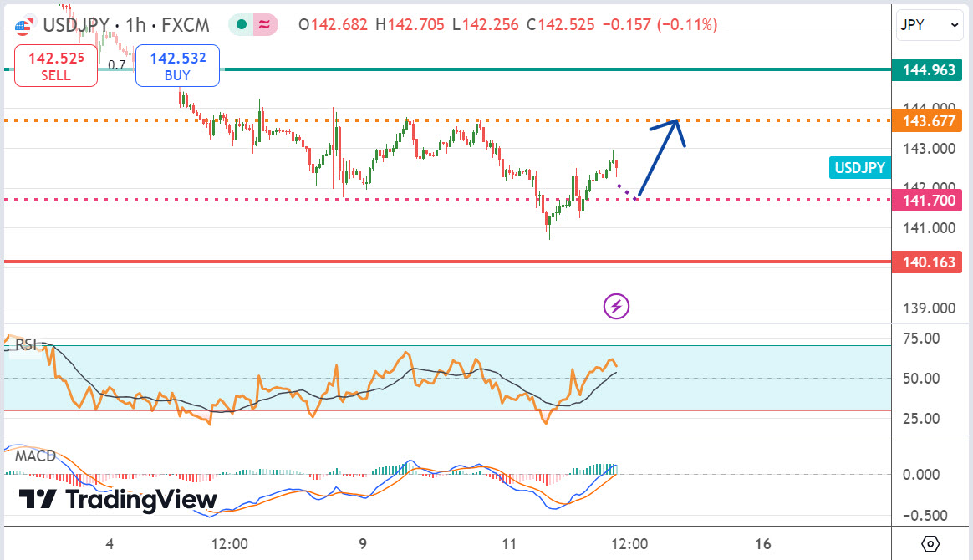Click the purple lightning bolt event icon
This screenshot has height=560, width=973.
click(616, 307)
